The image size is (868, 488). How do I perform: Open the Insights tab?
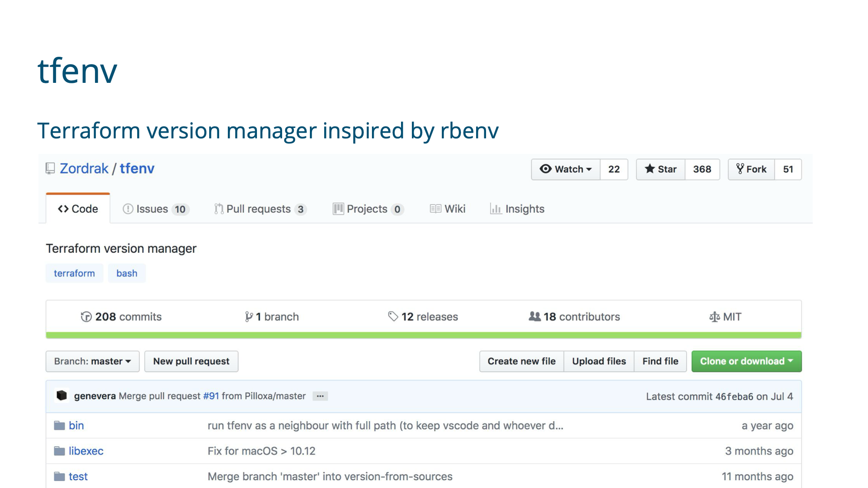[x=517, y=209]
